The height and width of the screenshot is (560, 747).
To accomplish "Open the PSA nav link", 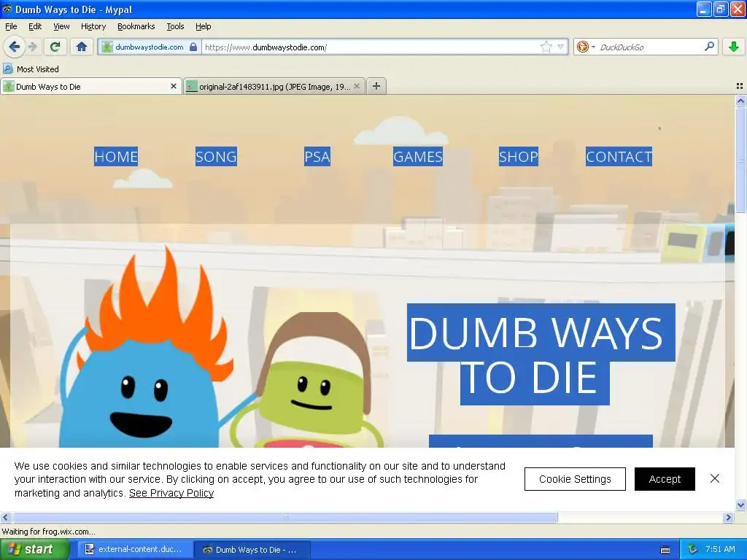I will click(x=317, y=156).
